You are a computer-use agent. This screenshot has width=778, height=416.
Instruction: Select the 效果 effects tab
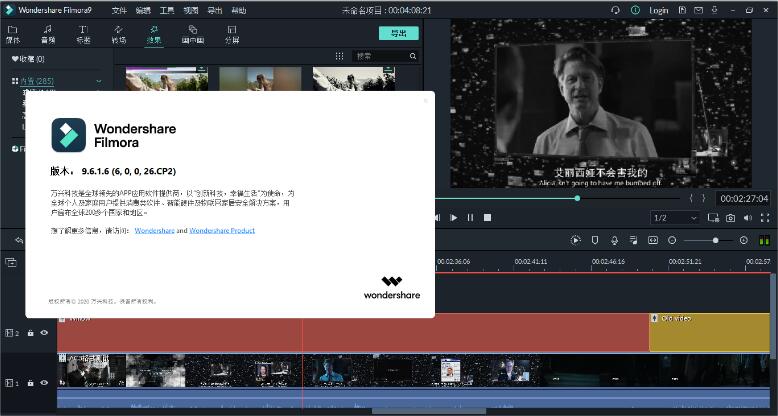click(154, 34)
